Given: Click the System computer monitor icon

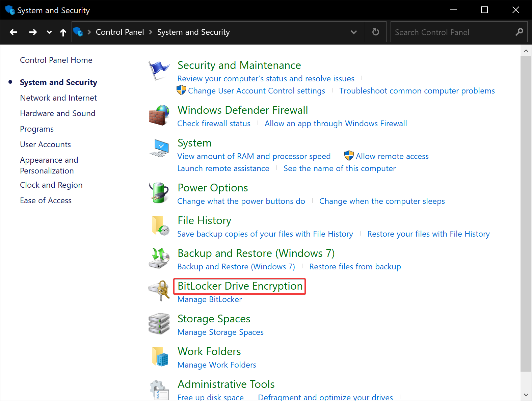Looking at the screenshot, I should 159,148.
